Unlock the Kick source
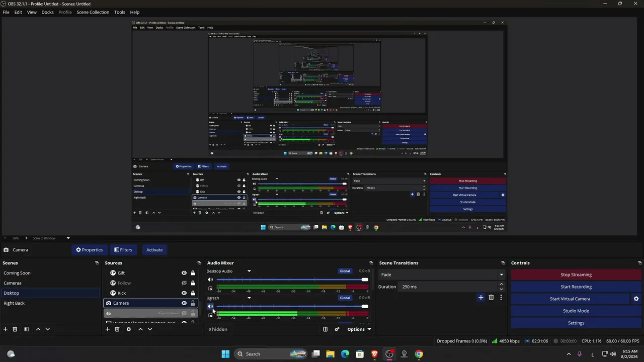644x362 pixels. pos(193,293)
